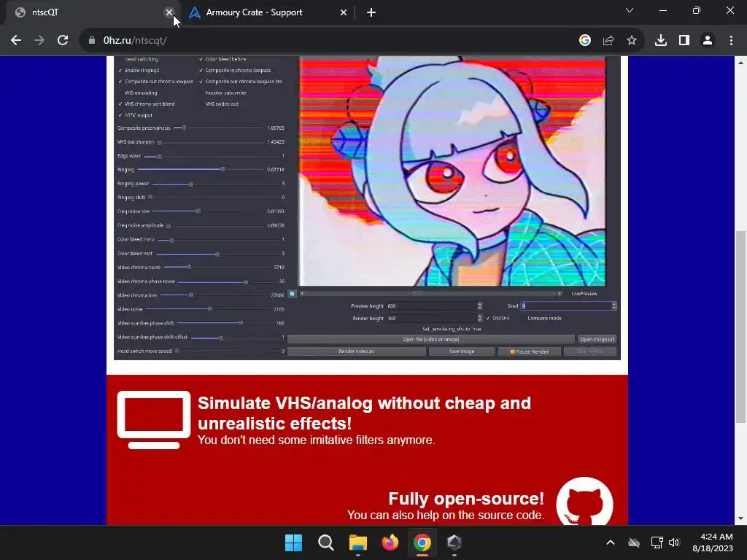Screen dimensions: 747x560
Task: Click the white monitor icon
Action: (x=154, y=420)
